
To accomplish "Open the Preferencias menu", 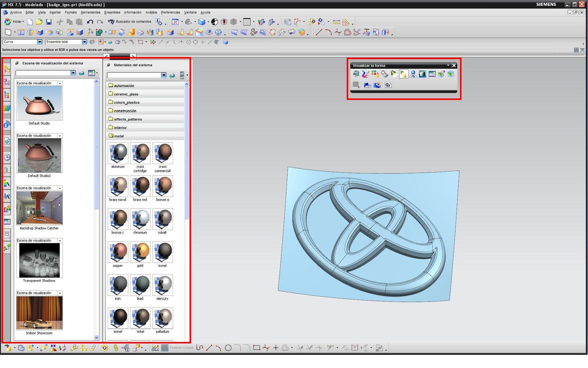I will pos(171,12).
